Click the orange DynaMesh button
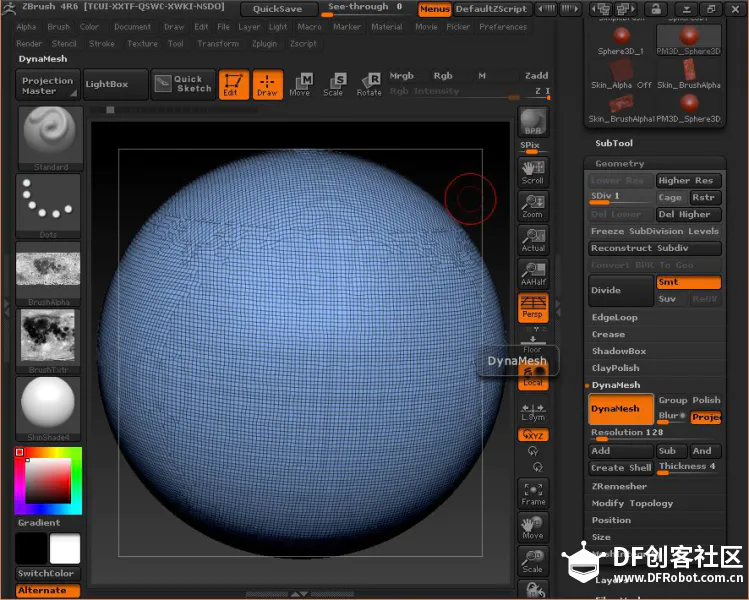 point(621,409)
